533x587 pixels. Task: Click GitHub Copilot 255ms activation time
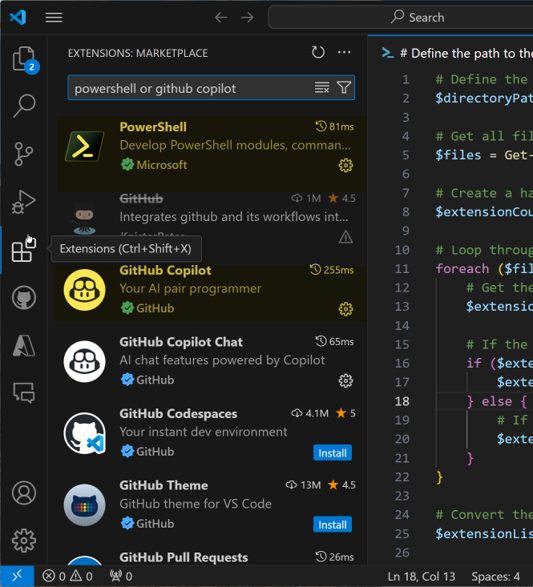click(332, 270)
